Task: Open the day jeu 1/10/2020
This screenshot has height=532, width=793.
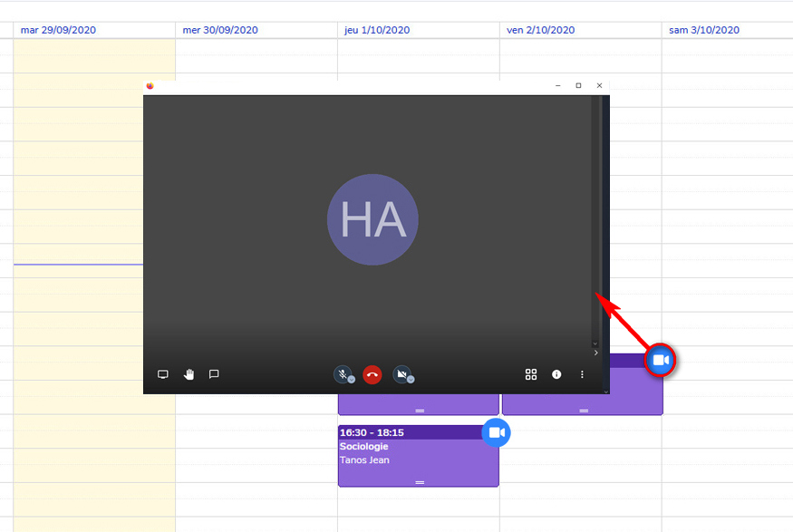Action: pyautogui.click(x=377, y=30)
